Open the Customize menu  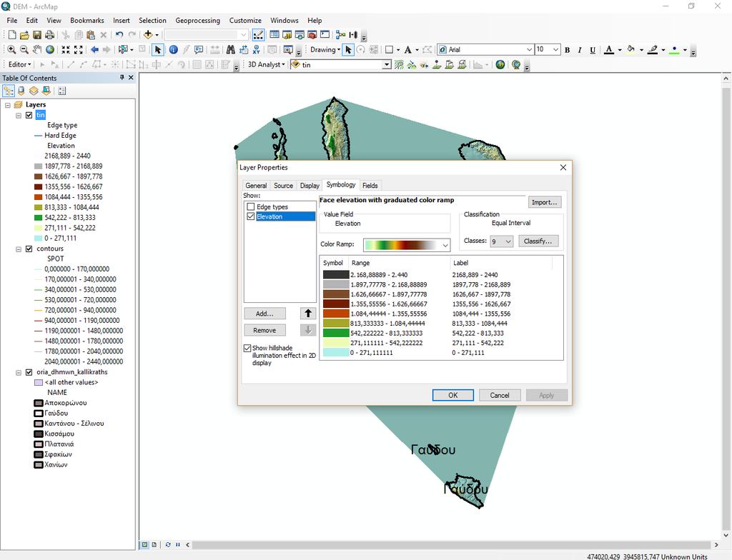(x=245, y=21)
